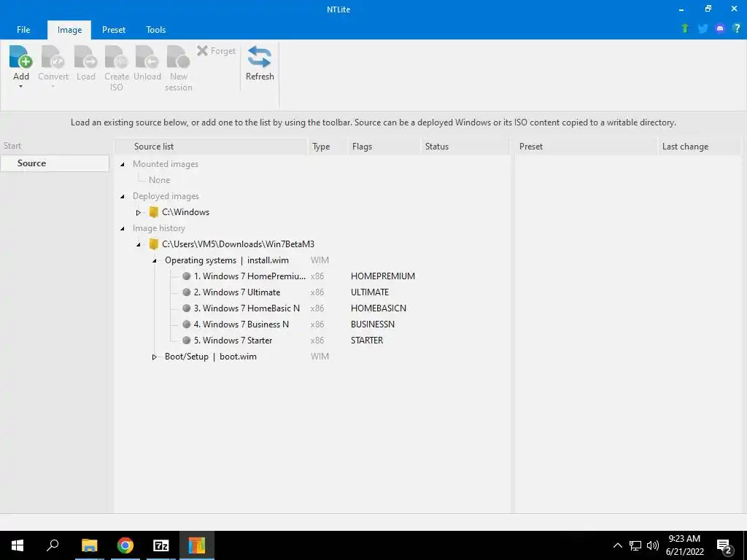Click Windows 7 HomePremium status circle
747x560 pixels.
186,276
